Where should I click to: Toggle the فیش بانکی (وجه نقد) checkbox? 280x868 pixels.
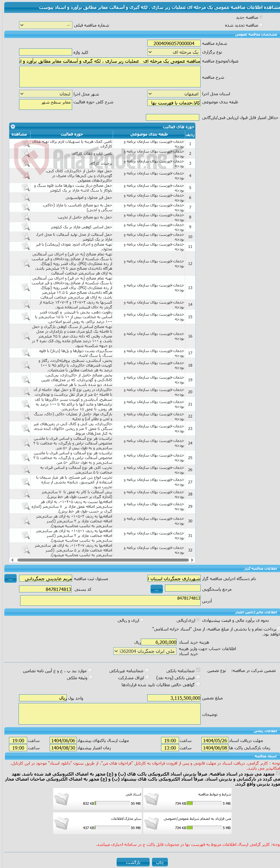click(198, 677)
